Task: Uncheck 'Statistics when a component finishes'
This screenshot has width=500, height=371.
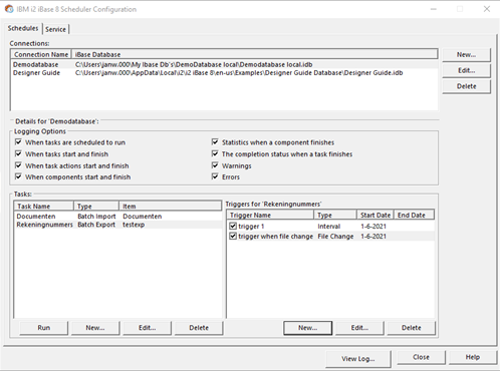Action: pyautogui.click(x=215, y=142)
